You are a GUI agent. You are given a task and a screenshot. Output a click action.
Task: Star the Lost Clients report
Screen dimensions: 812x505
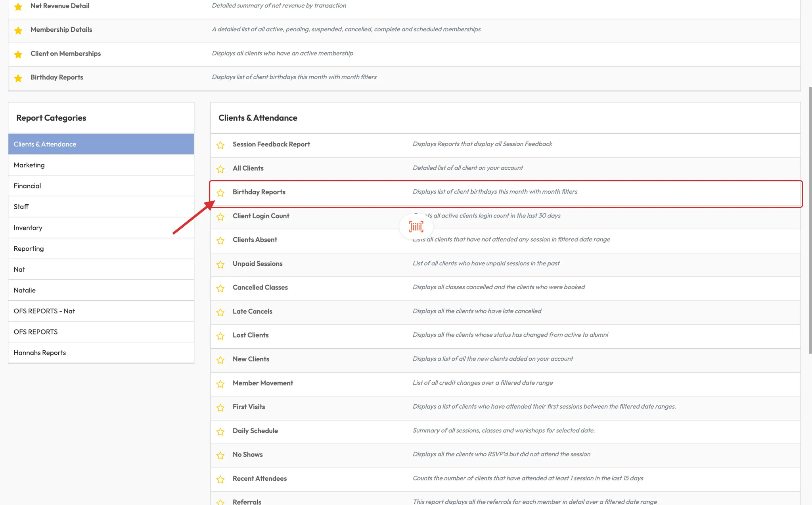pos(220,336)
